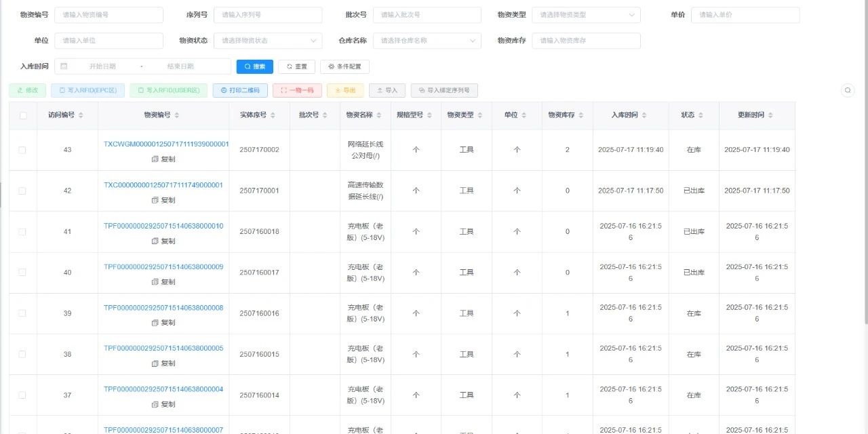This screenshot has width=868, height=434.
Task: Check the checkbox for row 43
Action: coord(22,150)
